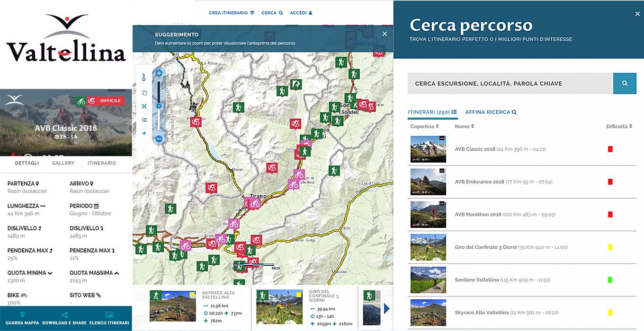Open AVB Classic 2018 thumbnail in list
This screenshot has width=644, height=331.
(428, 149)
